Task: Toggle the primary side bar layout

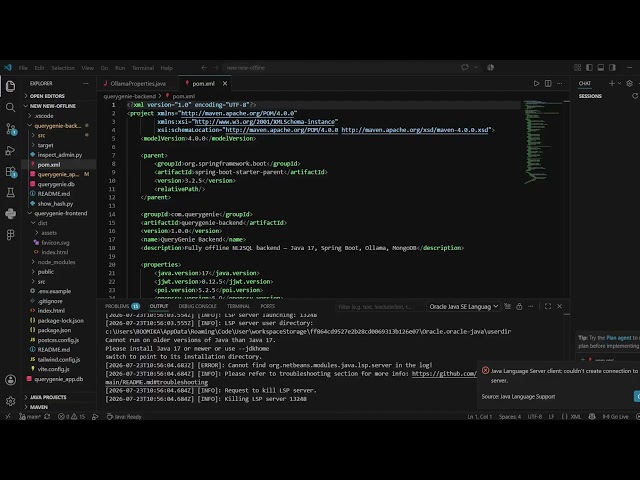Action: tap(589, 68)
